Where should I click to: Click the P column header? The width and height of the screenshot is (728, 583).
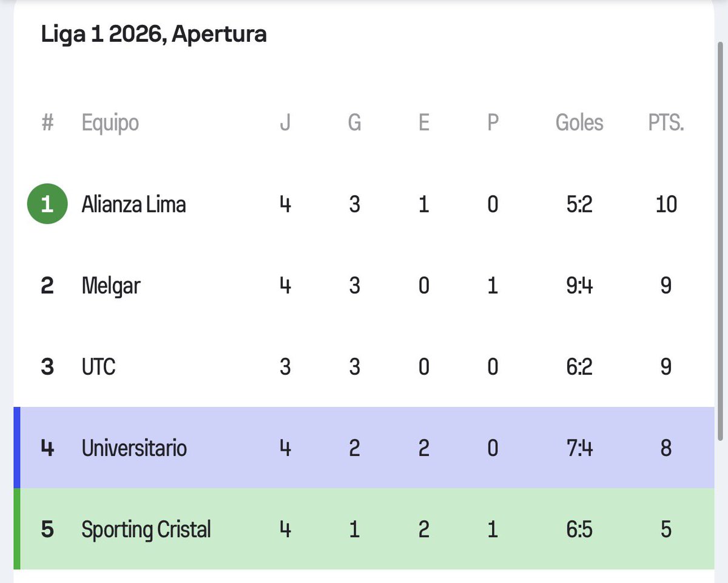click(493, 123)
